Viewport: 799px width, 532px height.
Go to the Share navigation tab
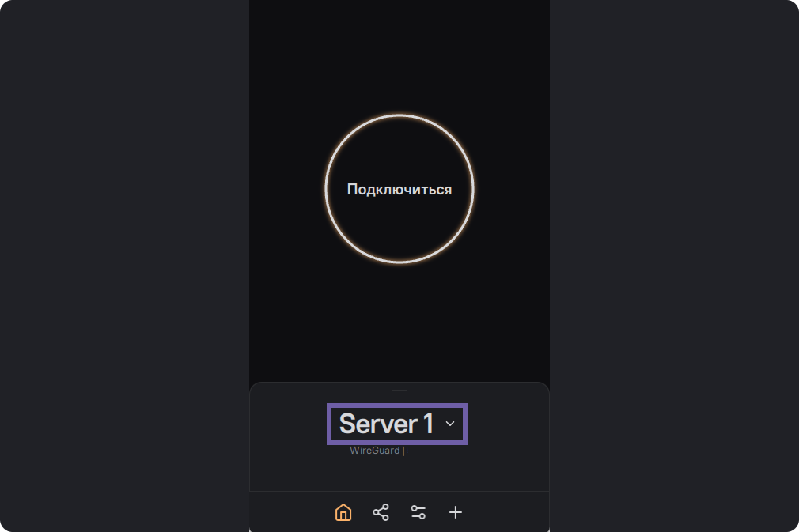(381, 512)
